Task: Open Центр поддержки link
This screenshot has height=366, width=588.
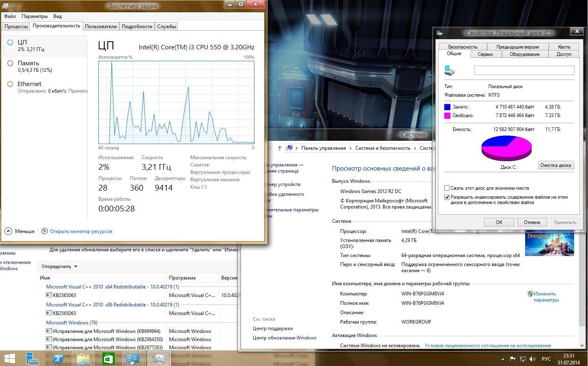Action: coord(272,328)
